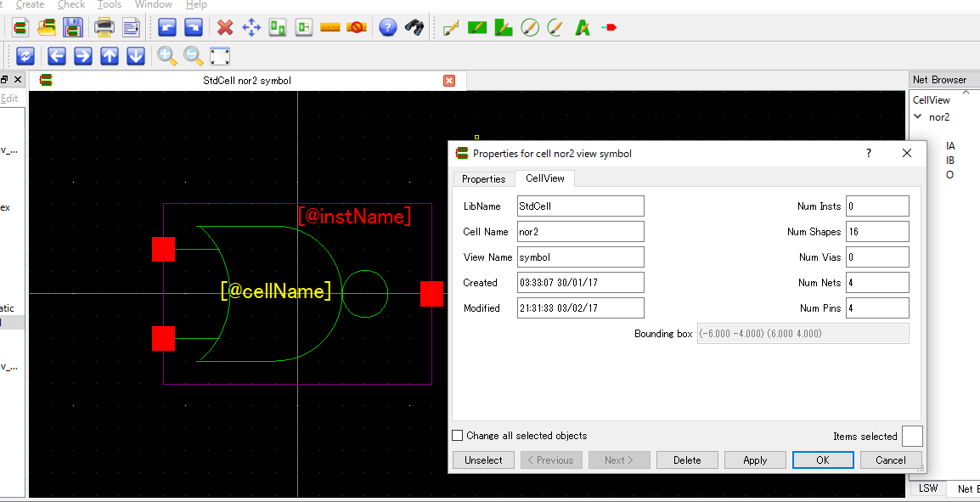Toggle Change all selected objects checkbox
This screenshot has width=980, height=502.
pyautogui.click(x=458, y=435)
